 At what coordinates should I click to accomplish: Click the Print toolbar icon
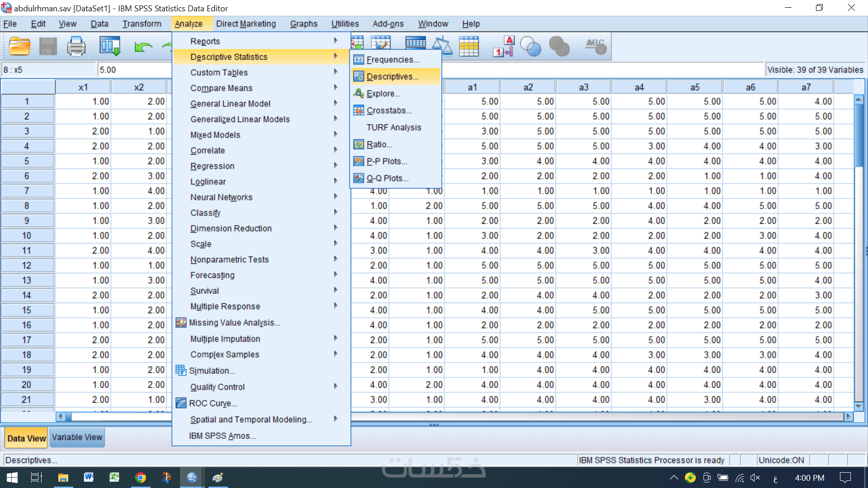(76, 46)
